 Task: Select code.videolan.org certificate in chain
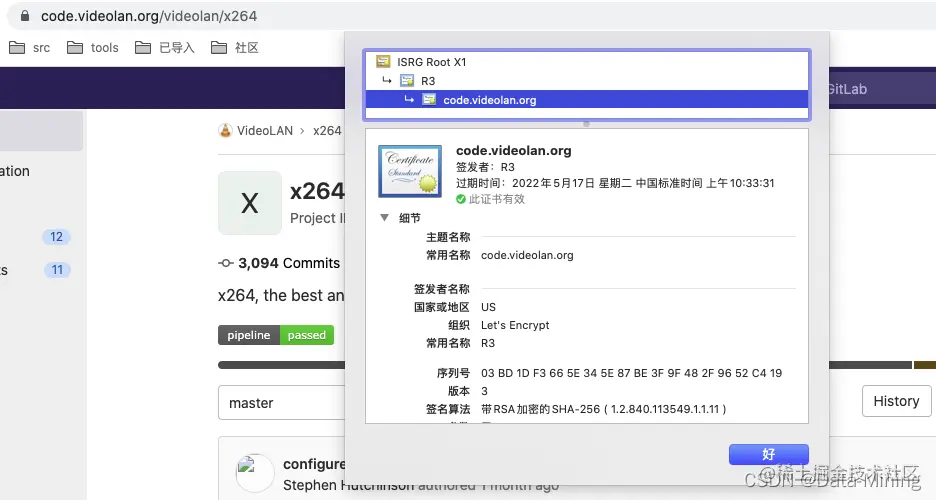pyautogui.click(x=586, y=100)
